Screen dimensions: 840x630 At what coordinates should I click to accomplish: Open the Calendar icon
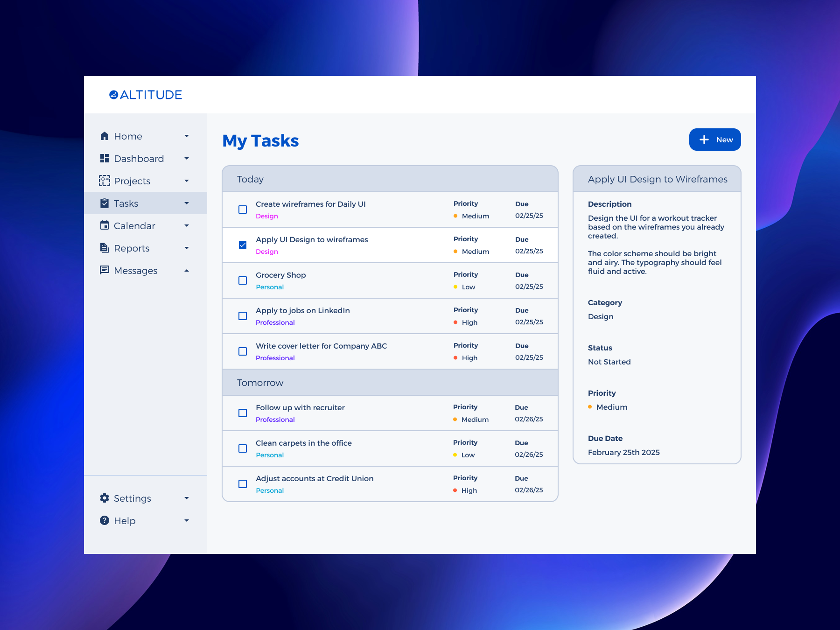tap(105, 225)
